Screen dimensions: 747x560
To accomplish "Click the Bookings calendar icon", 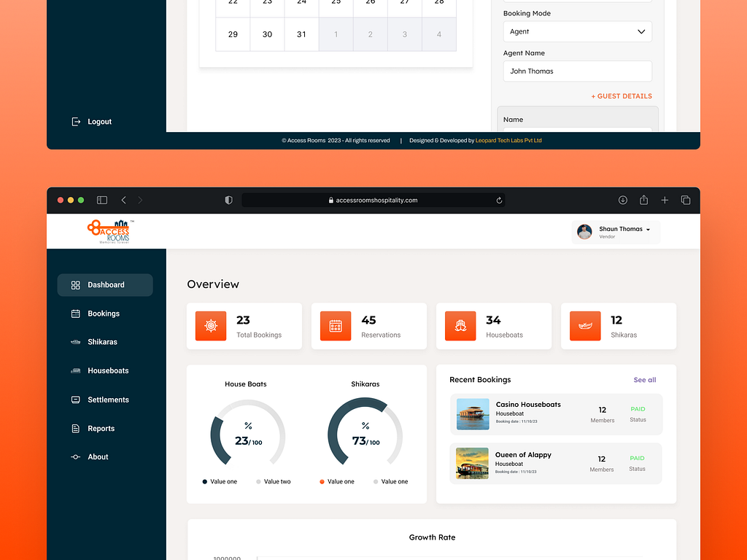I will coord(76,314).
